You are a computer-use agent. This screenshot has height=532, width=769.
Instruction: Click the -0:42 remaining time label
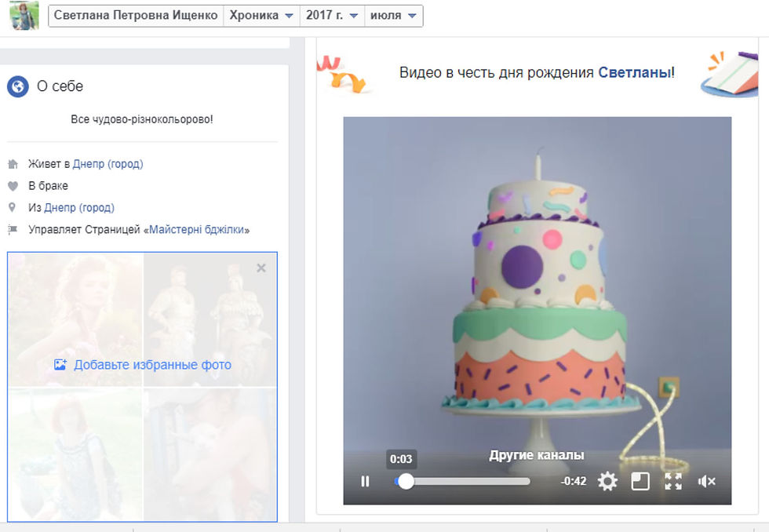[x=574, y=481]
